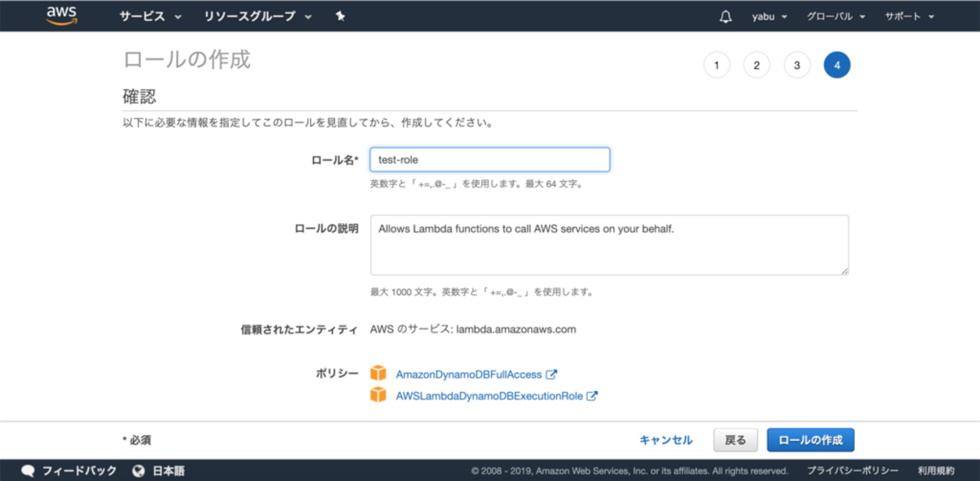
Task: Click the AWSLambdaDynamoDBExecutionRole policy cube icon
Action: pos(378,395)
